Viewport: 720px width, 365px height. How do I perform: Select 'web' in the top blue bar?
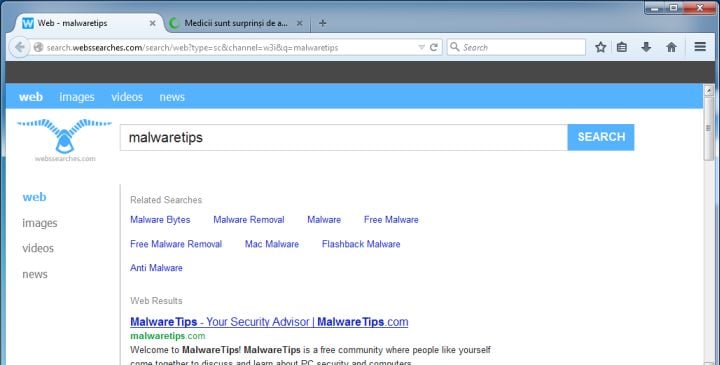tap(31, 97)
